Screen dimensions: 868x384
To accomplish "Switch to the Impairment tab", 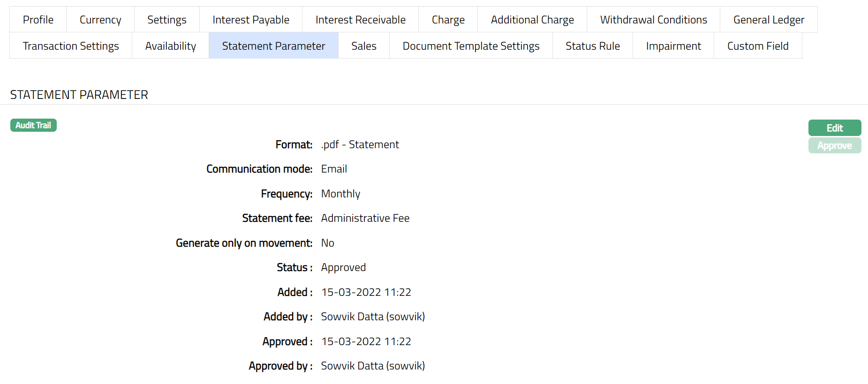I will tap(673, 46).
